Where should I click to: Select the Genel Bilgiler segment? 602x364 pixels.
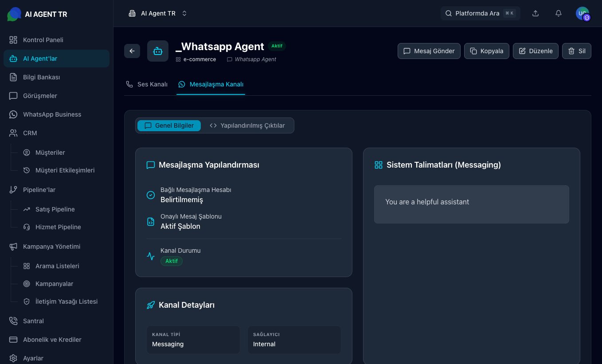point(169,125)
